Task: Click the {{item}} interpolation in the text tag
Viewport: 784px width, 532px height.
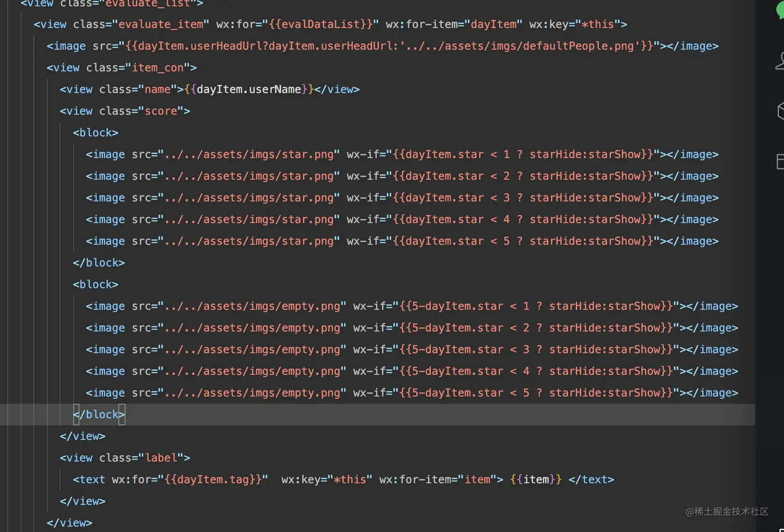Action: click(536, 480)
